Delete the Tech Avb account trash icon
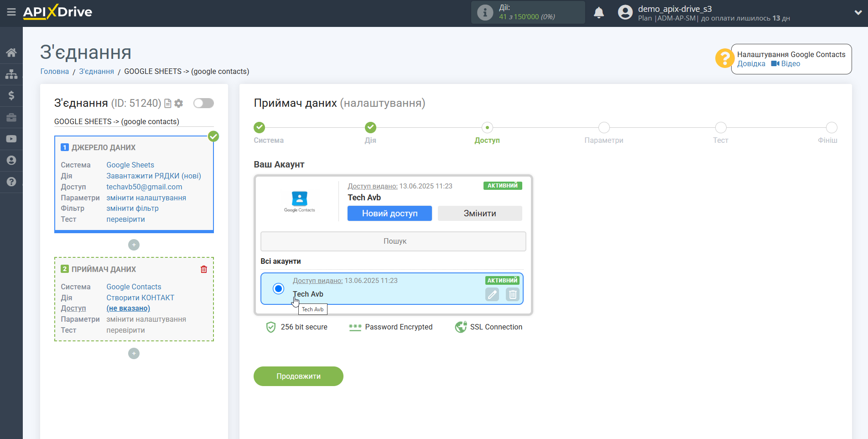Viewport: 868px width, 439px height. [x=513, y=295]
